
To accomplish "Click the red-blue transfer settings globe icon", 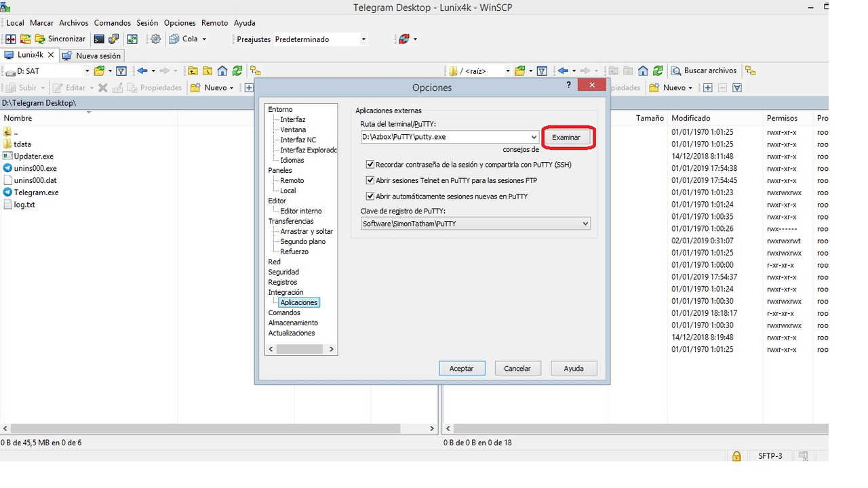I will pos(404,39).
